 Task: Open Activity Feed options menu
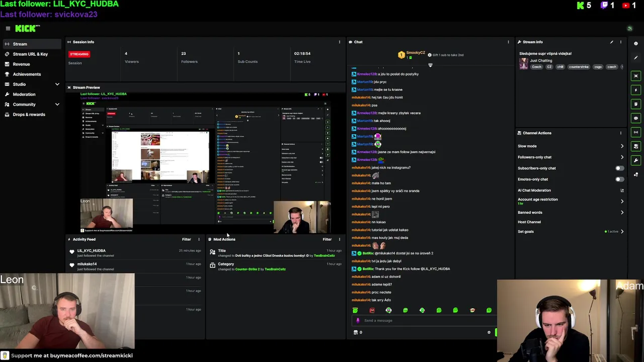coord(199,239)
